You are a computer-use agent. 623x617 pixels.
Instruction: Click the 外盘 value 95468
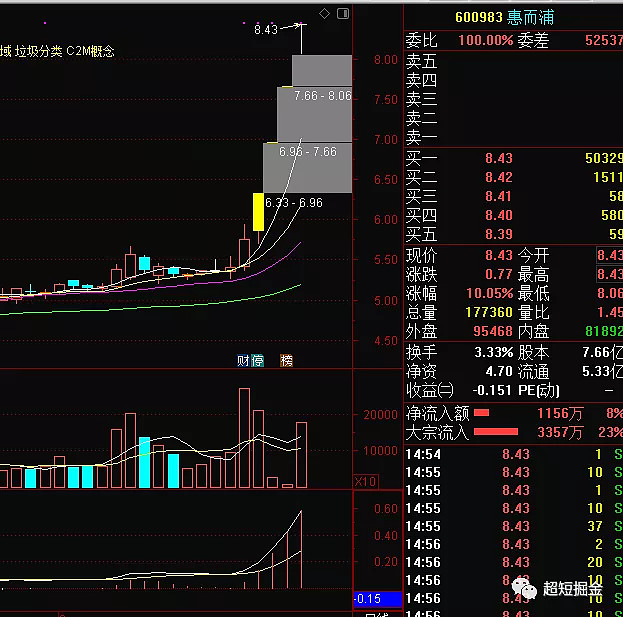(493, 331)
